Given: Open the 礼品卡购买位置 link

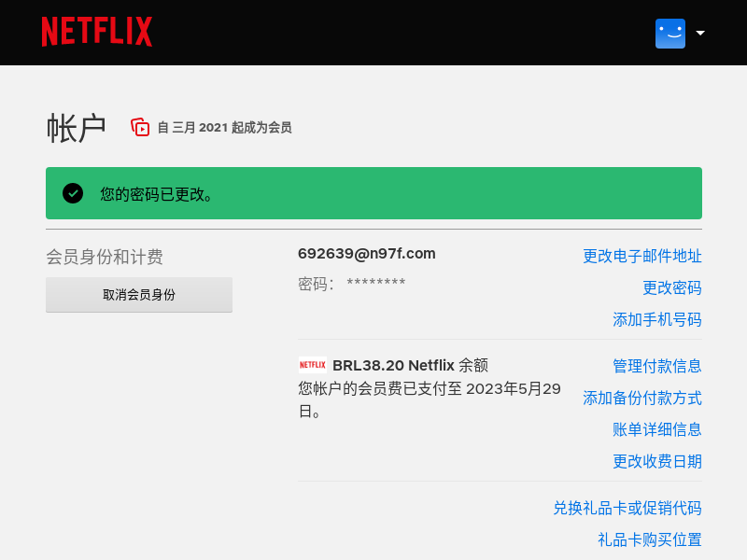Looking at the screenshot, I should pyautogui.click(x=650, y=540).
